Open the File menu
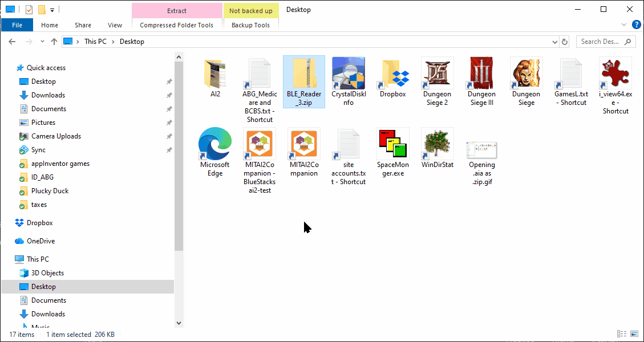Screen dimensions: 644x342 pos(17,25)
